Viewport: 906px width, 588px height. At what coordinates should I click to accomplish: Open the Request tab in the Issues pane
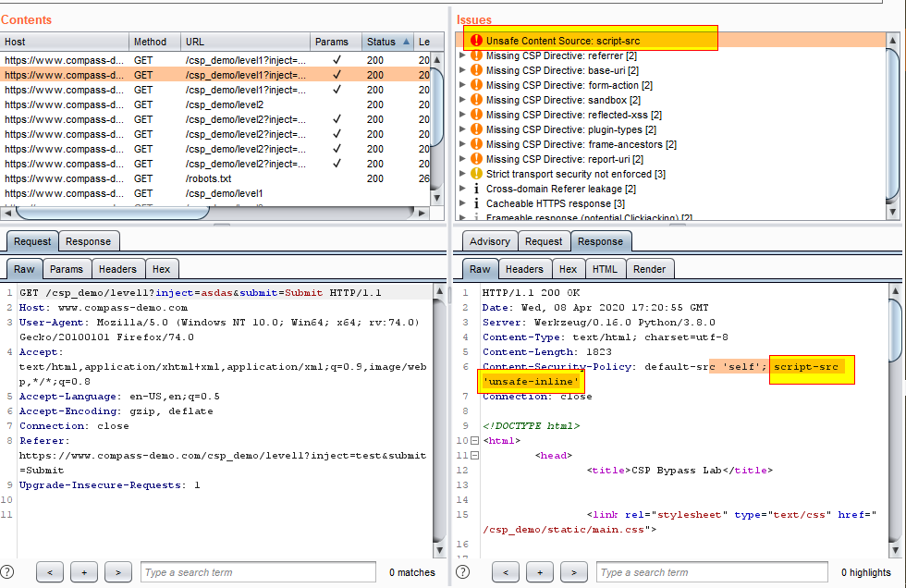point(544,241)
